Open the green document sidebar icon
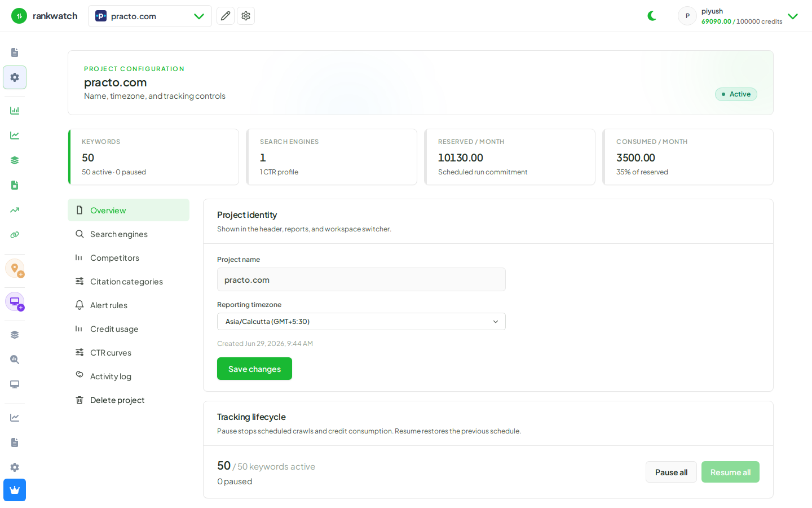Viewport: 812px width, 508px height. [x=15, y=185]
